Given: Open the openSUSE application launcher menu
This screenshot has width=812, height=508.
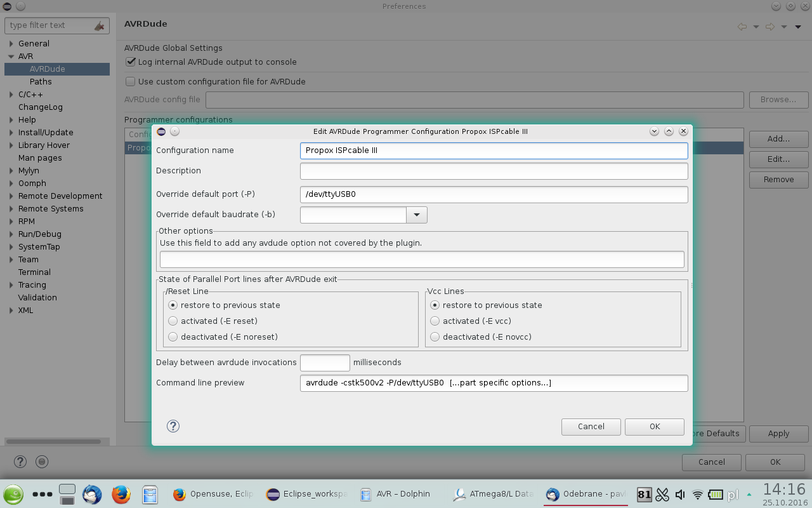Looking at the screenshot, I should pos(13,494).
